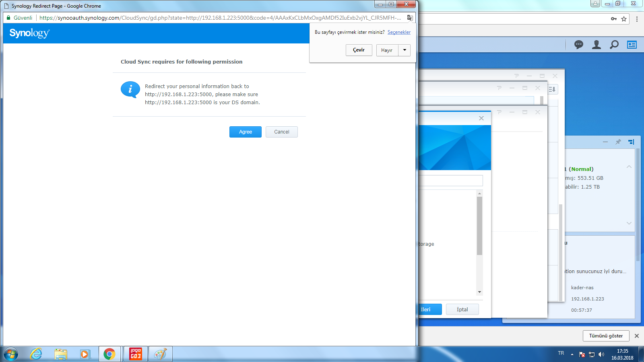644x362 pixels.
Task: Open the Chrome three-dot menu
Action: point(637,19)
